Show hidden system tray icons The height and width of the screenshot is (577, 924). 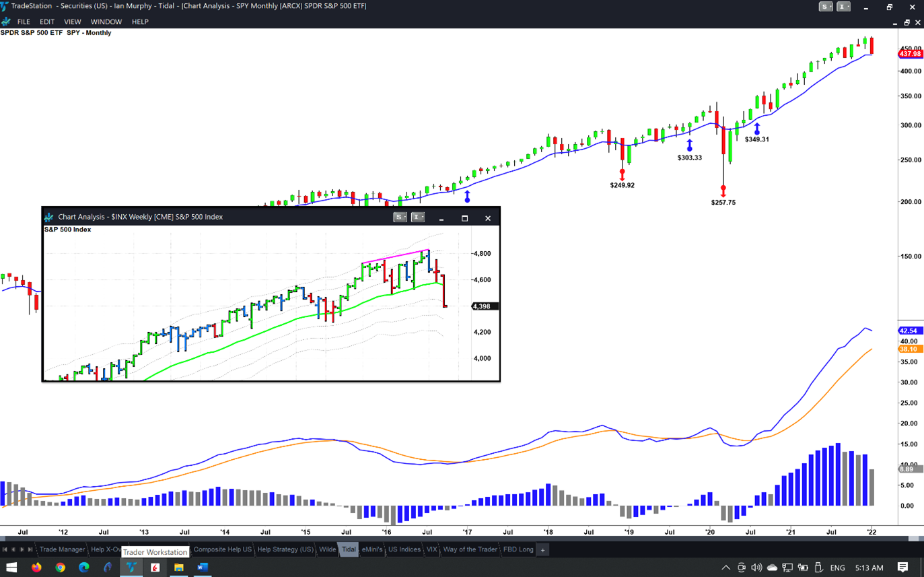[725, 568]
